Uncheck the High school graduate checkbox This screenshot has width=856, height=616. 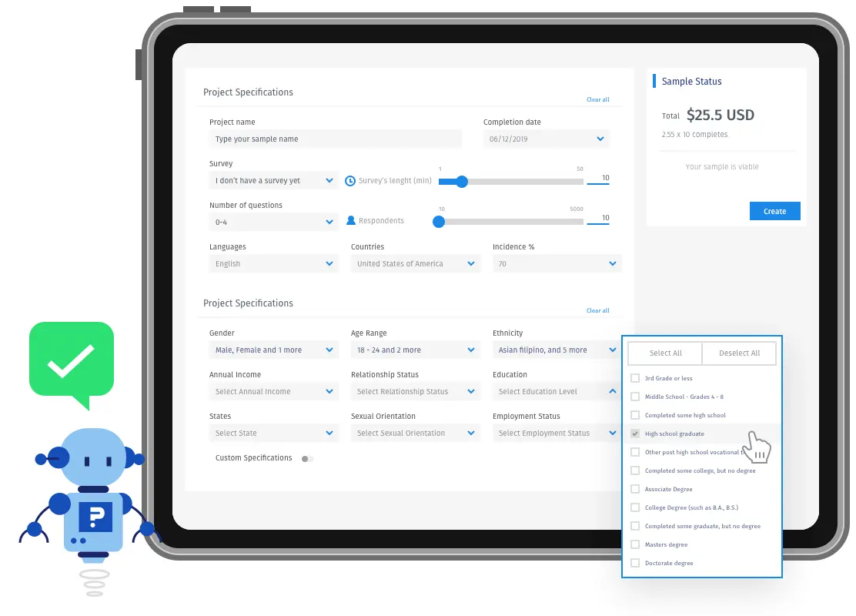[635, 434]
